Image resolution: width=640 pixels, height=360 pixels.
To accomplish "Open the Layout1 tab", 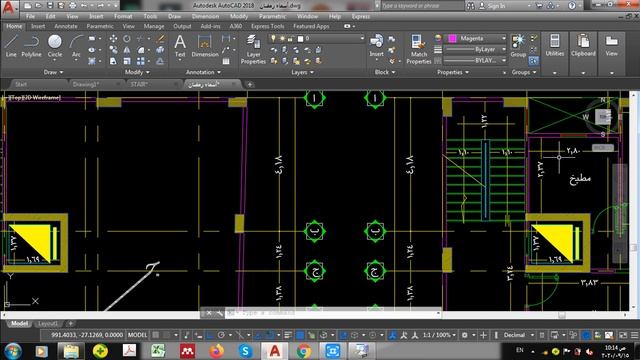I will click(48, 324).
